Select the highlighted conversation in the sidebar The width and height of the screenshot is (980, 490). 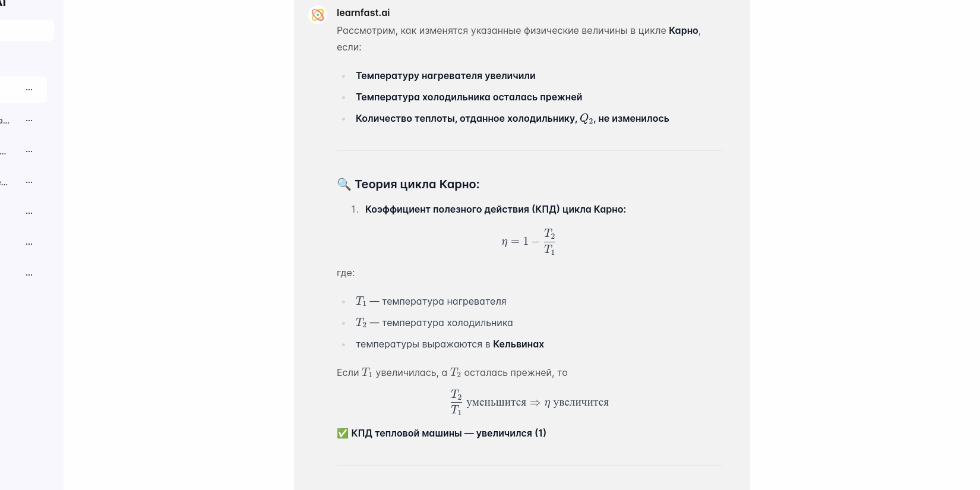12,89
